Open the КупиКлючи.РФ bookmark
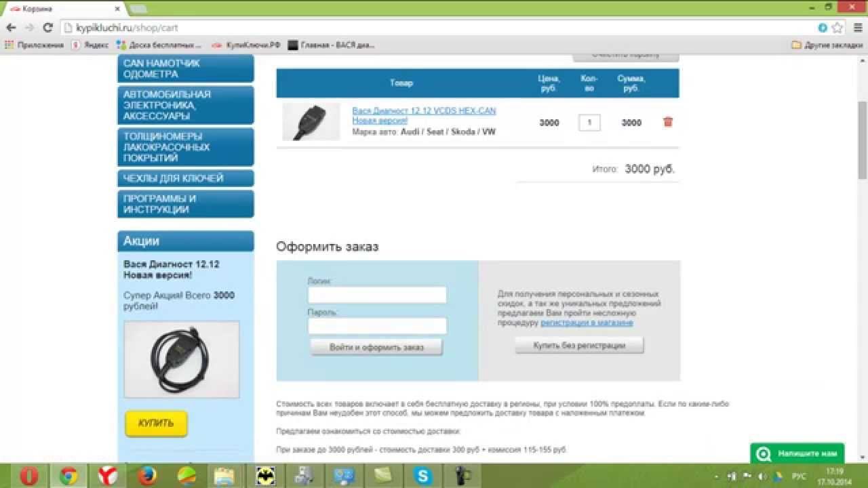 pyautogui.click(x=246, y=45)
